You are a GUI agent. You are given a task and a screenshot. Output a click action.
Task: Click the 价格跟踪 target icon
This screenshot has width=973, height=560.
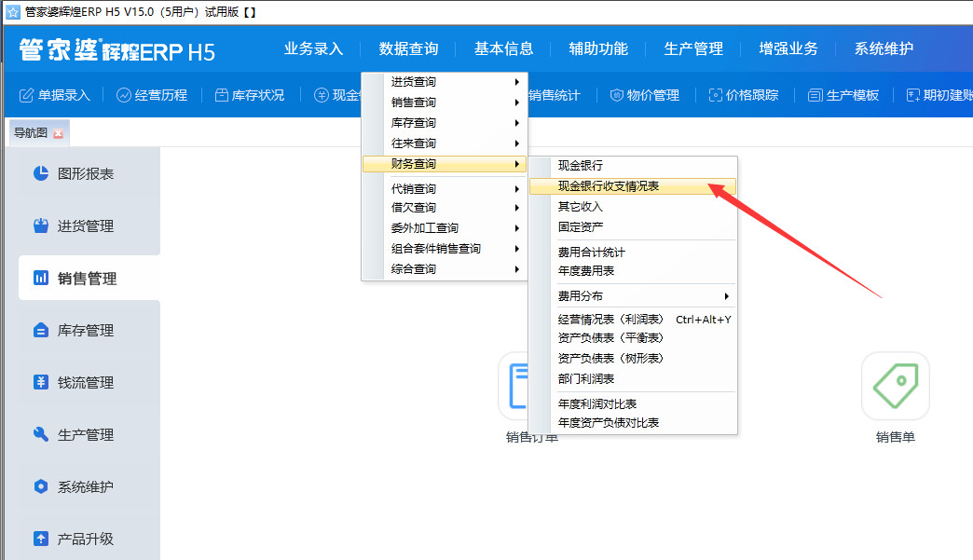pos(716,95)
